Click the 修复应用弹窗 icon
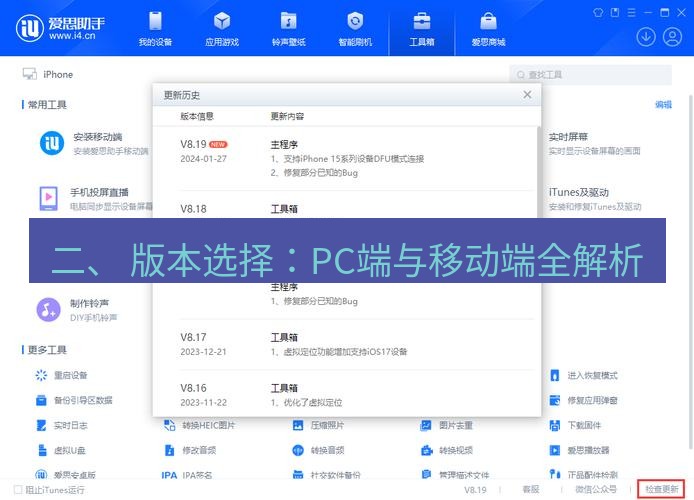The image size is (694, 500). click(555, 400)
